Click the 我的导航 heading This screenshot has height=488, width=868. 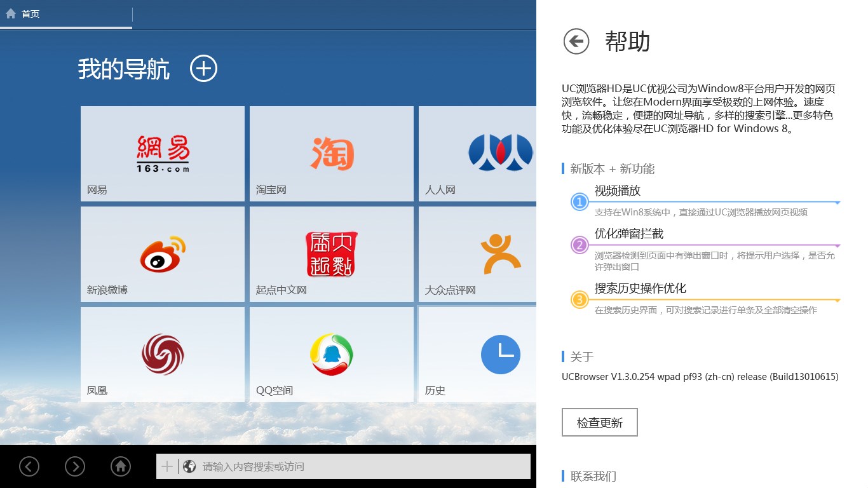pos(124,69)
